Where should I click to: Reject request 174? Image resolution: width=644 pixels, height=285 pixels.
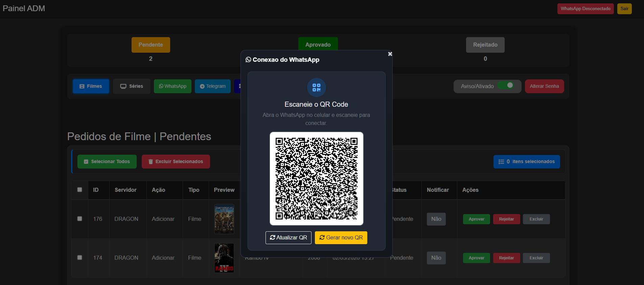tap(506, 258)
